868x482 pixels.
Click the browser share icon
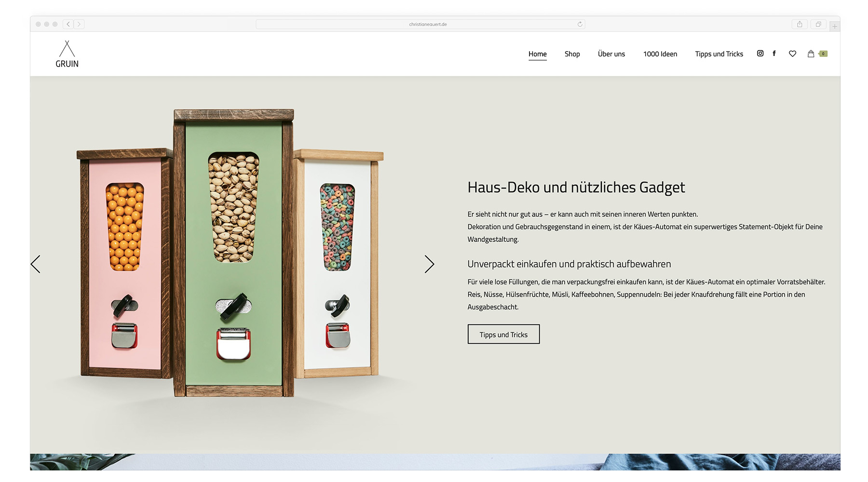click(800, 24)
